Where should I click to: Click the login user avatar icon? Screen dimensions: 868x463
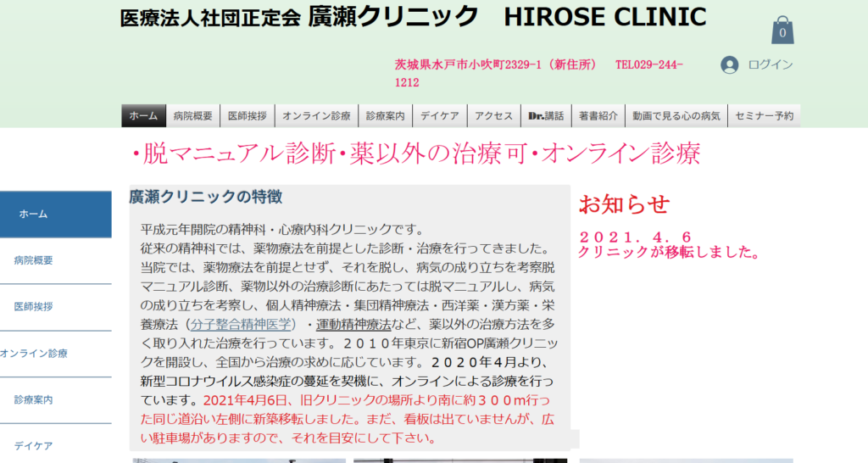tap(729, 65)
